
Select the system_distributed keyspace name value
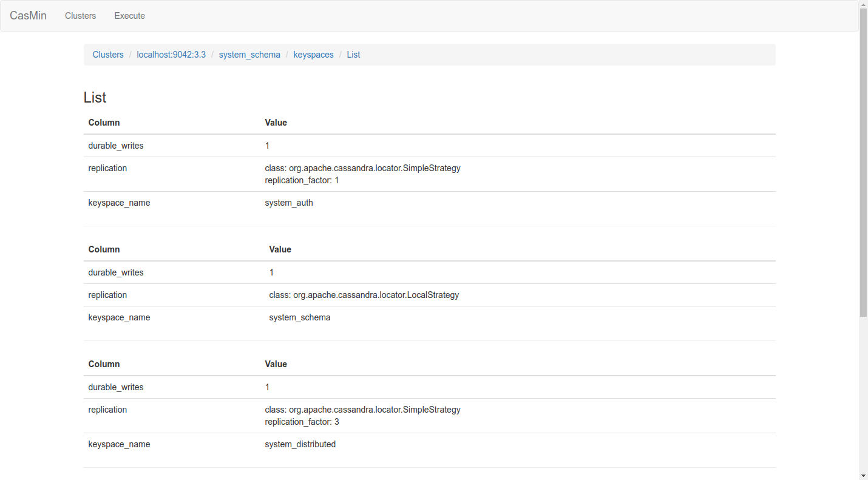click(300, 444)
